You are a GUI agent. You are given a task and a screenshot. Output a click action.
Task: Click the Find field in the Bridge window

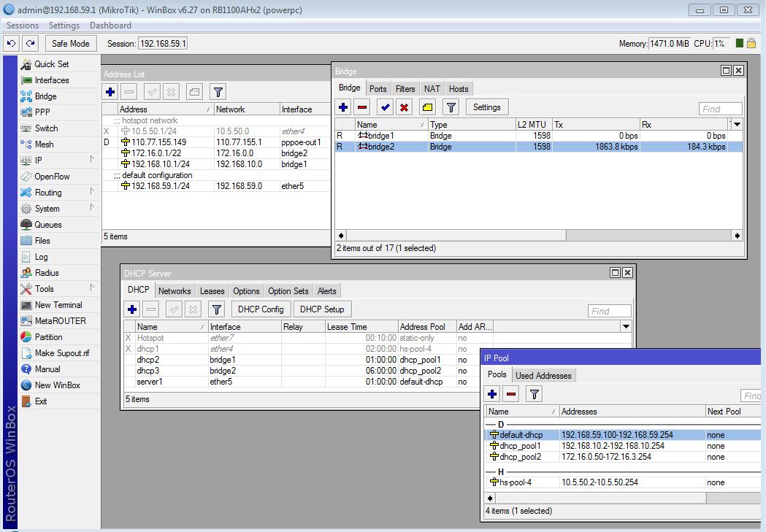click(x=720, y=109)
